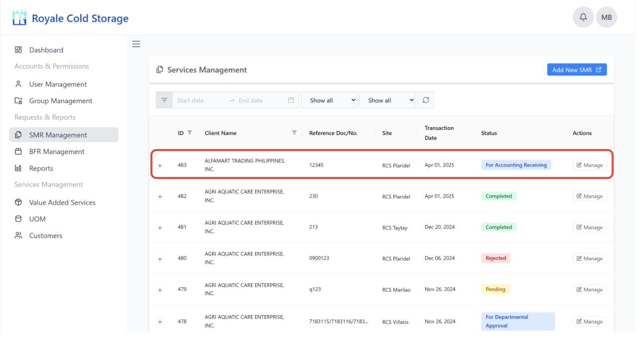The width and height of the screenshot is (644, 338).
Task: Open Value Added Services in the sidebar
Action: pos(64,202)
